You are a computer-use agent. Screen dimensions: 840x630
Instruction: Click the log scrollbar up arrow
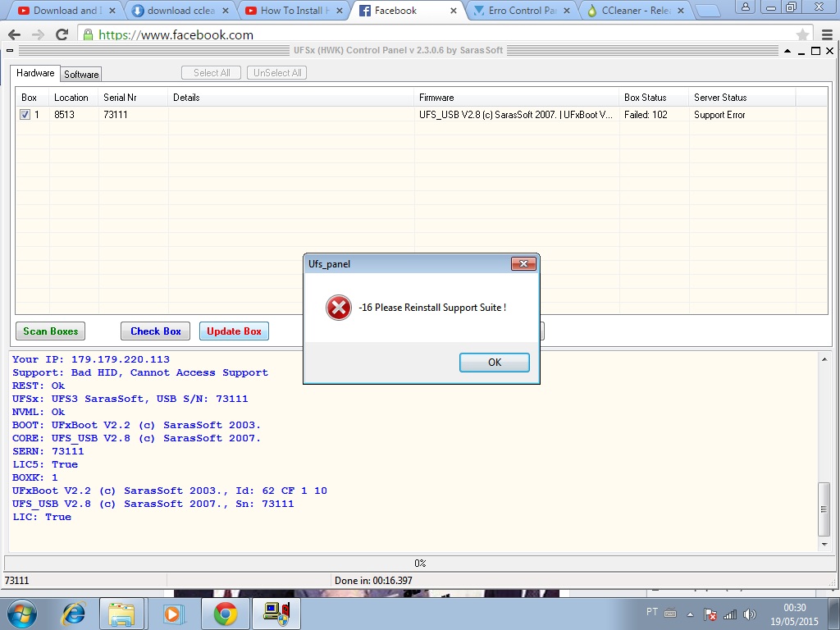point(824,359)
